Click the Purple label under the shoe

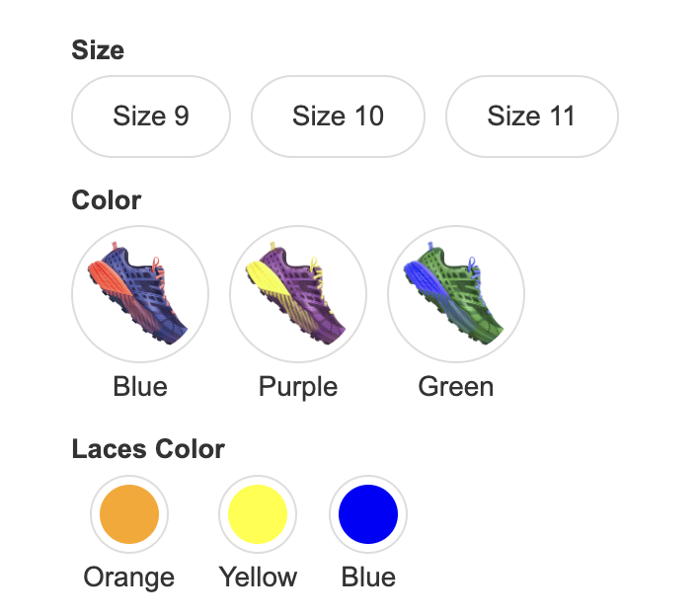click(x=298, y=386)
